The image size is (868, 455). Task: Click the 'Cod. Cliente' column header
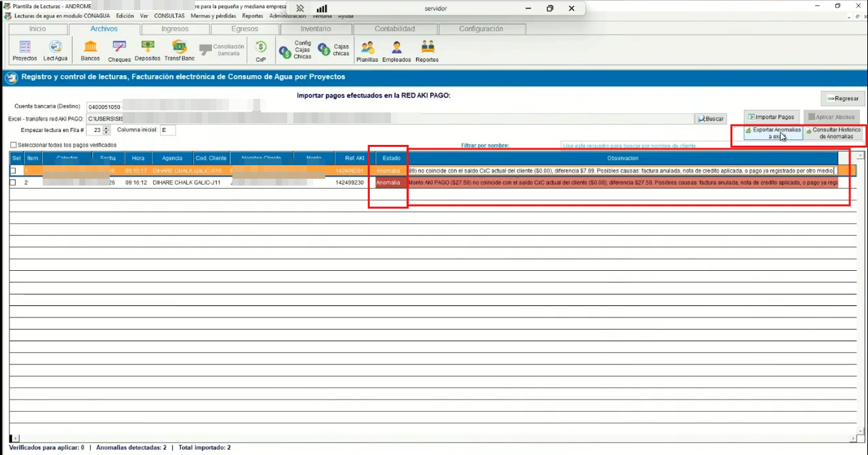point(211,158)
